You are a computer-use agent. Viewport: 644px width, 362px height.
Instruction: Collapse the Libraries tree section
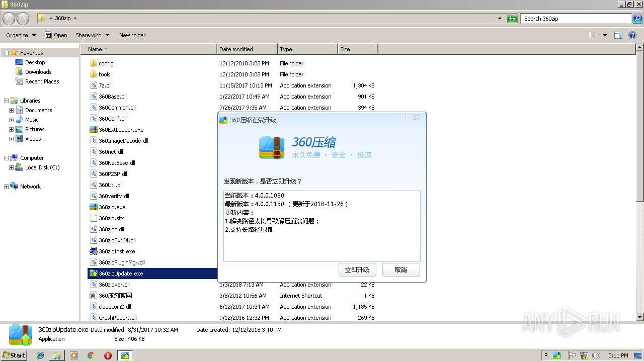click(x=6, y=101)
